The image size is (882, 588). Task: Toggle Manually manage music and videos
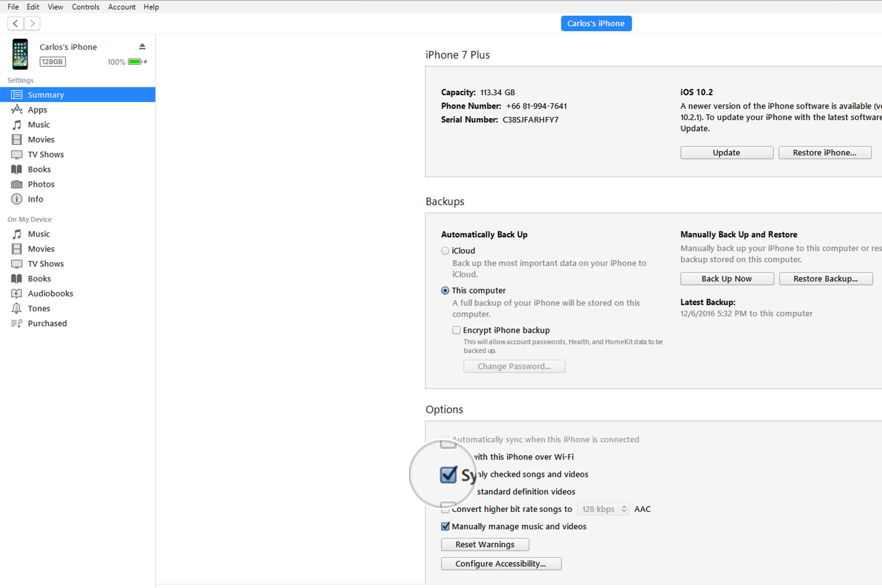coord(445,527)
